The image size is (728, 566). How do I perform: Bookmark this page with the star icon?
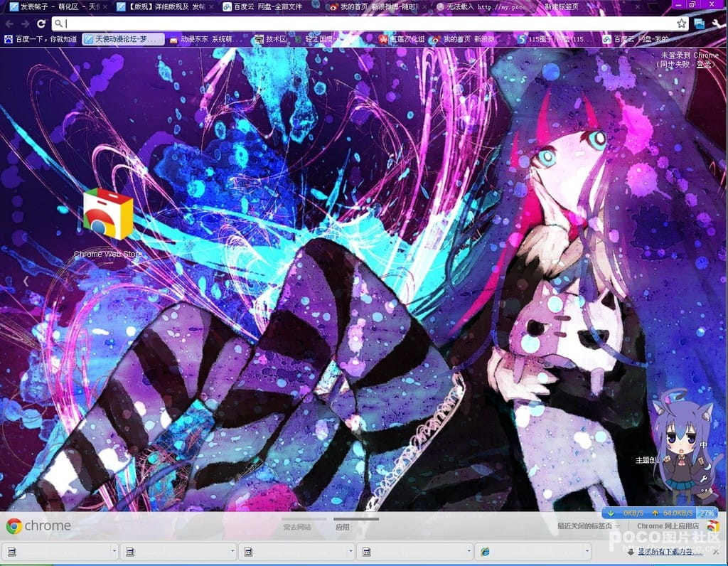[x=681, y=23]
